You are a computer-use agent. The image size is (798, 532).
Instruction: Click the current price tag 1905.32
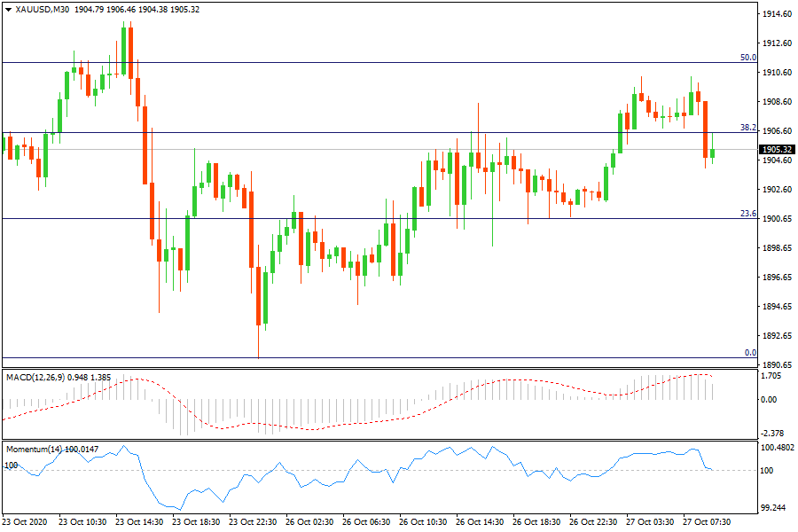click(x=777, y=149)
